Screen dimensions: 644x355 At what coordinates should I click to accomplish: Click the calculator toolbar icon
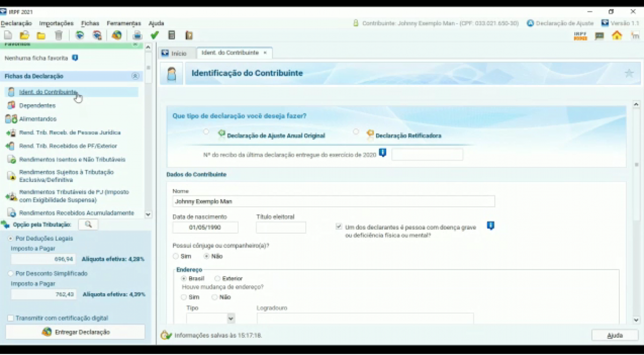pyautogui.click(x=172, y=35)
